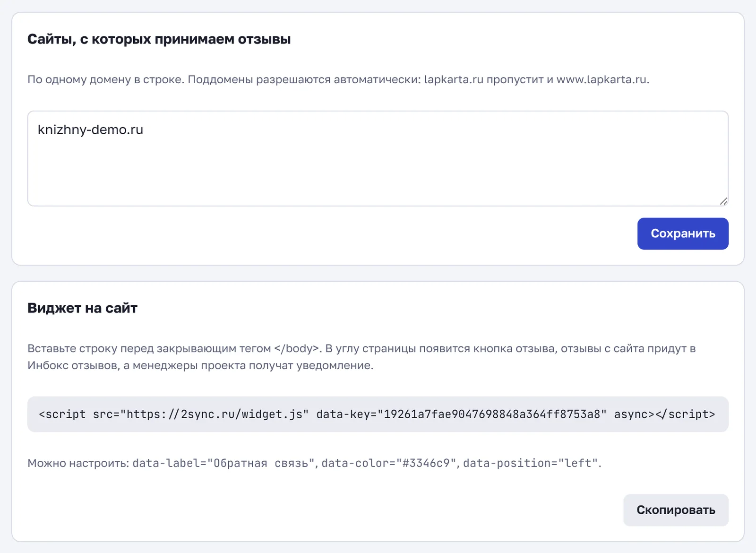Click the Сохранить button
This screenshot has width=756, height=553.
(683, 233)
